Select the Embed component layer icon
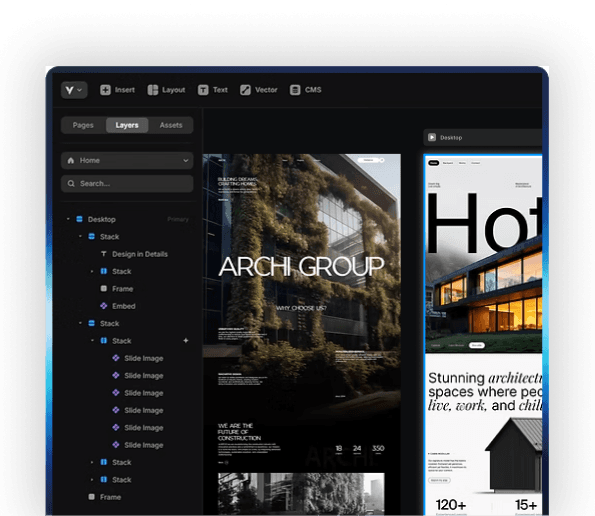The image size is (595, 516). tap(104, 306)
